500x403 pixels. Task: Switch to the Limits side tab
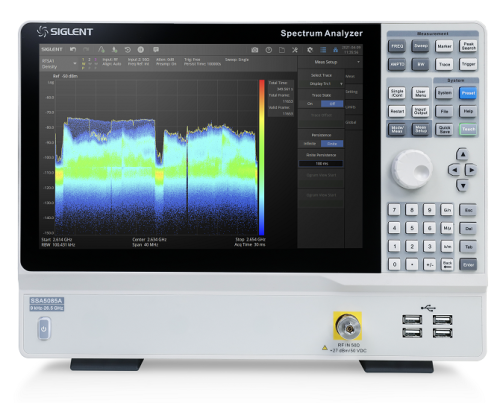tap(351, 107)
